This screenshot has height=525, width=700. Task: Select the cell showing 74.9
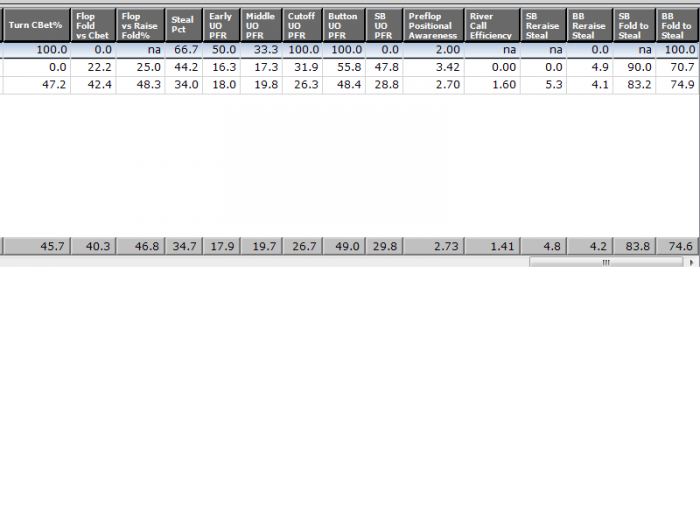pos(678,85)
